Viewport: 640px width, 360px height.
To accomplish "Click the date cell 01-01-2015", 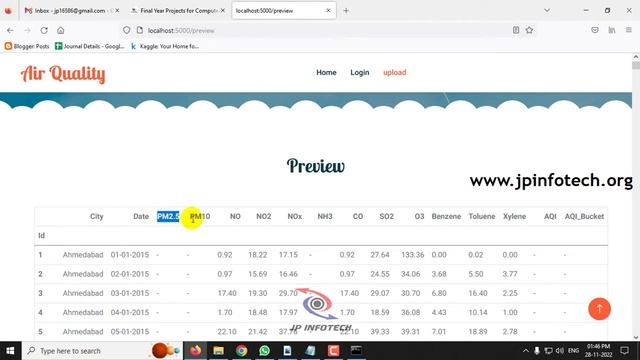I will pos(130,255).
